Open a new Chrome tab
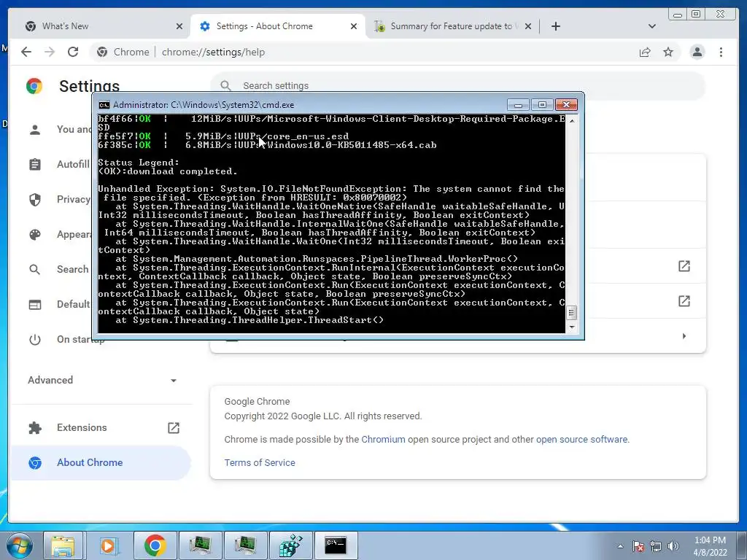The image size is (747, 560). click(x=555, y=26)
